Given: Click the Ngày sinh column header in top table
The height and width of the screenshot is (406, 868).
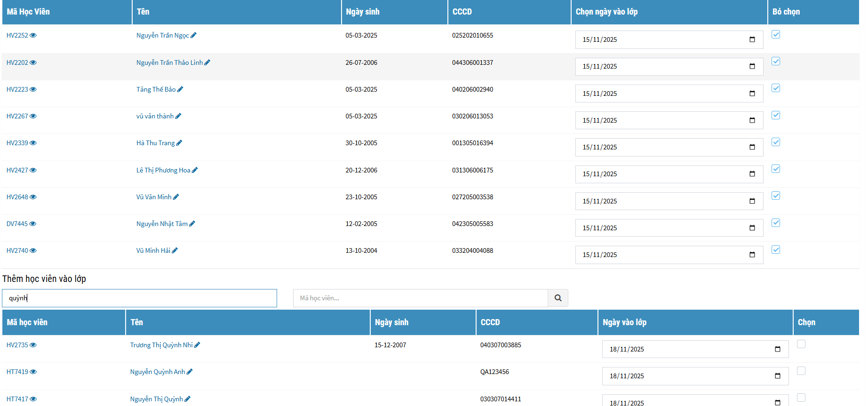Looking at the screenshot, I should click(363, 12).
